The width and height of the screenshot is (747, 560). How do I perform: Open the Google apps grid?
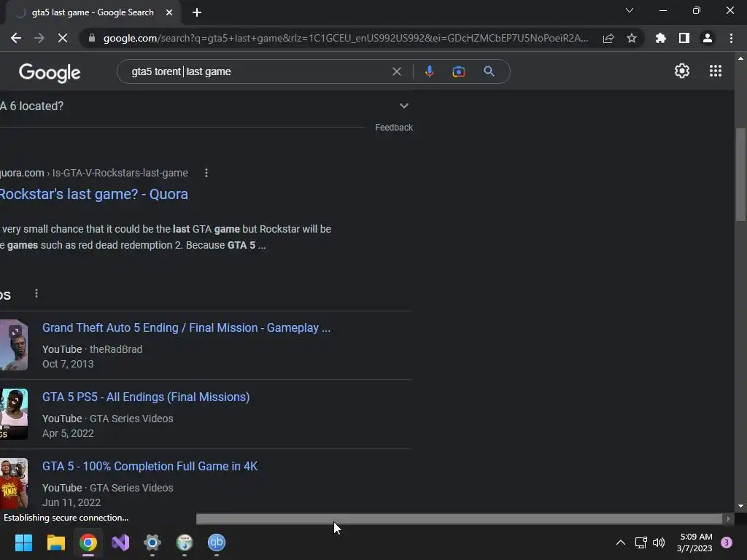tap(716, 71)
